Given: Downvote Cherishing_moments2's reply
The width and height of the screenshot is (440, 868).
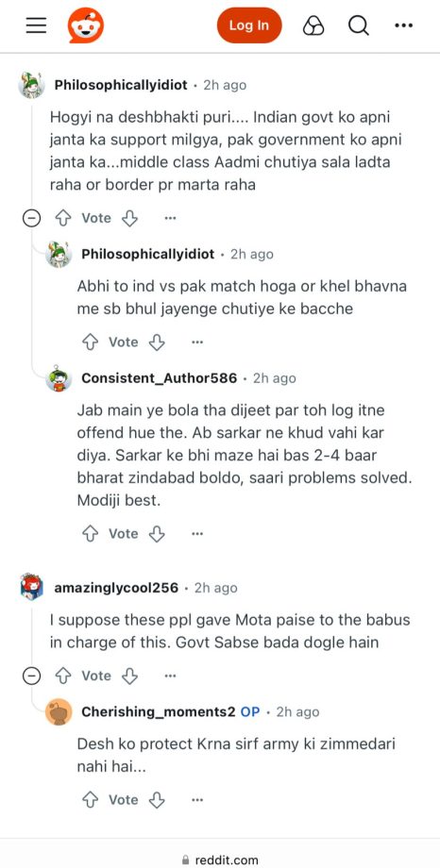Looking at the screenshot, I should [157, 799].
